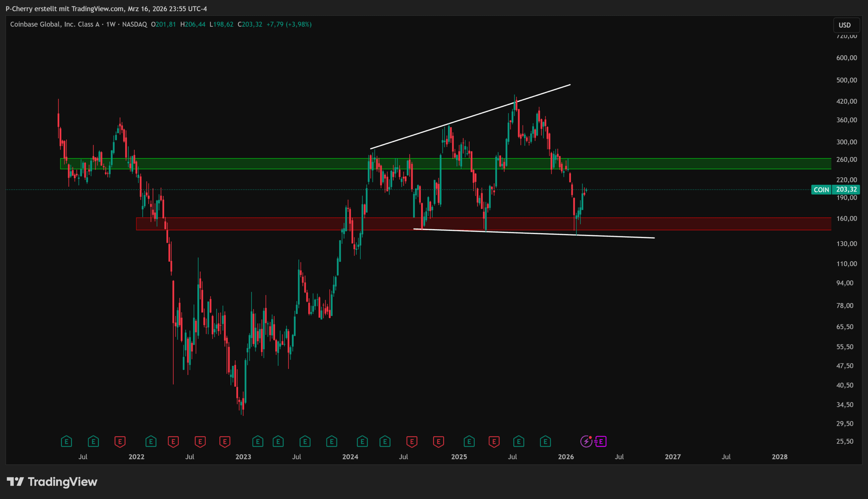Click the 203,32 current price label
The height and width of the screenshot is (499, 868).
(x=846, y=189)
